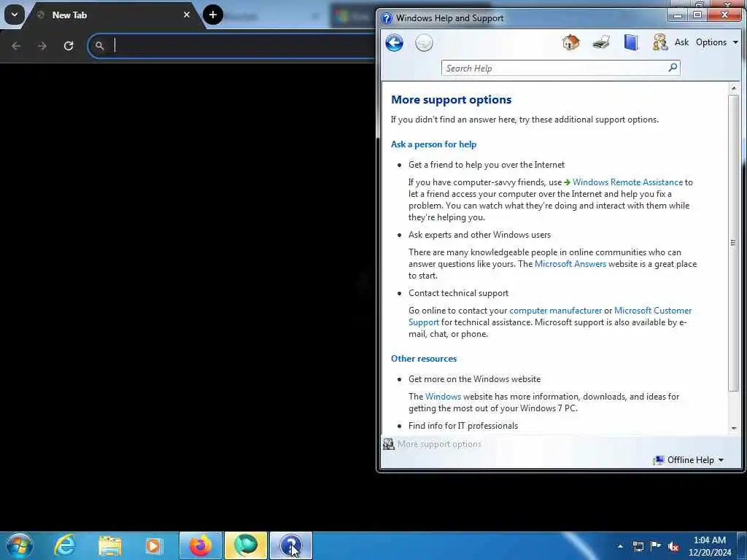
Task: Click the More support options footer icon
Action: click(389, 444)
